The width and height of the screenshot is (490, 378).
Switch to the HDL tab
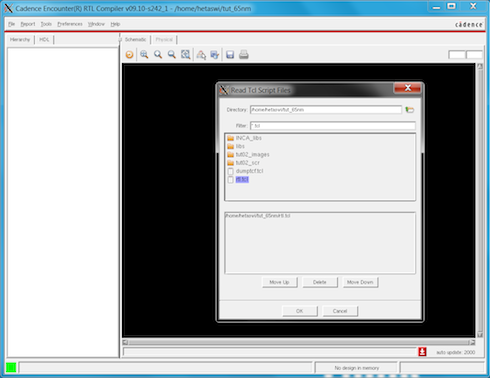[44, 39]
